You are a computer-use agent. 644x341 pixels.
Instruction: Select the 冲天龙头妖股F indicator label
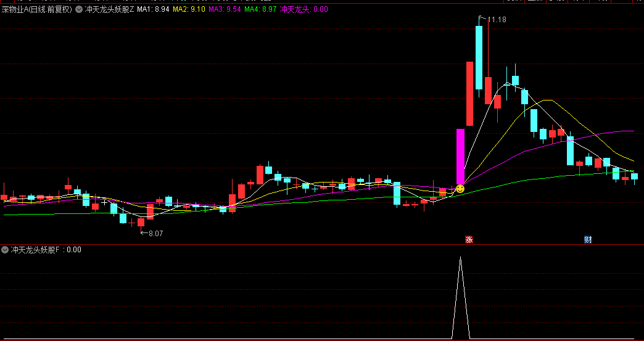(x=35, y=250)
